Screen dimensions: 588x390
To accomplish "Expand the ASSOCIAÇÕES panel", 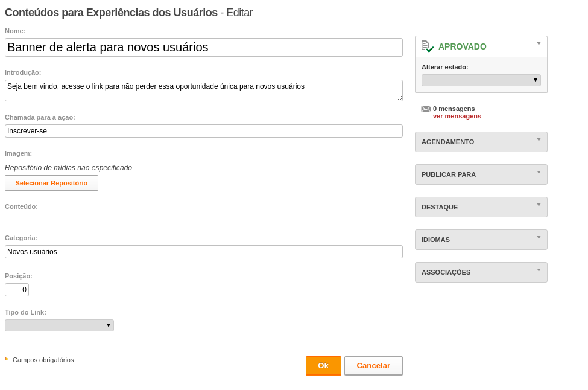I will point(481,272).
